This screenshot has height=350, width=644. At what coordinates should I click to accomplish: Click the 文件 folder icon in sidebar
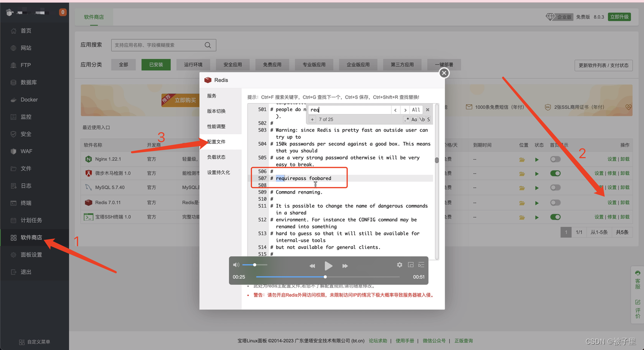click(14, 168)
